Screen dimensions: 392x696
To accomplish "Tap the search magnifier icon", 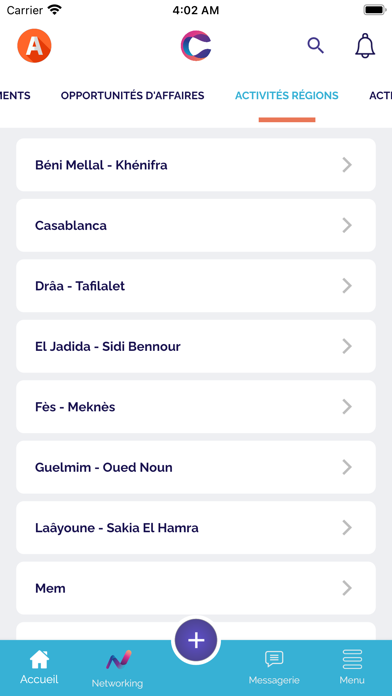I will (316, 46).
